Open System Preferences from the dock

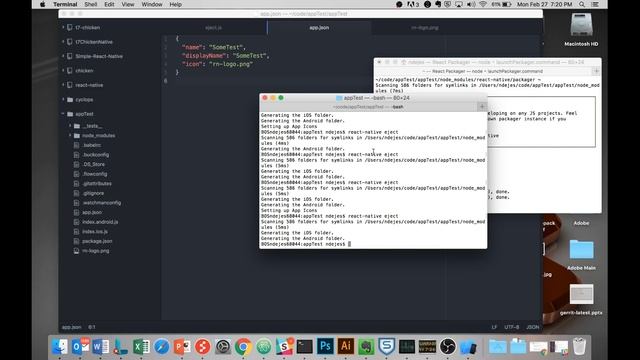pos(223,347)
